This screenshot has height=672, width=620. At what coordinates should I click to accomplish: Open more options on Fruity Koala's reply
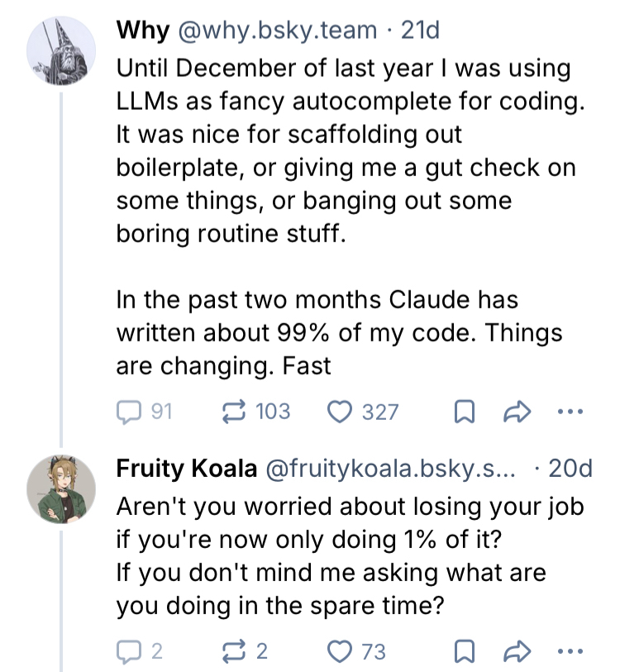(571, 651)
